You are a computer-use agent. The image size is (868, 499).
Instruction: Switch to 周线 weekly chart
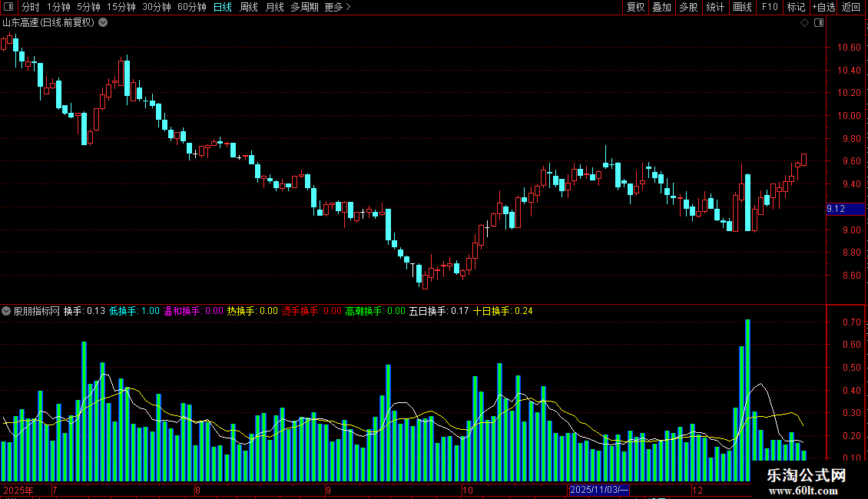point(249,7)
